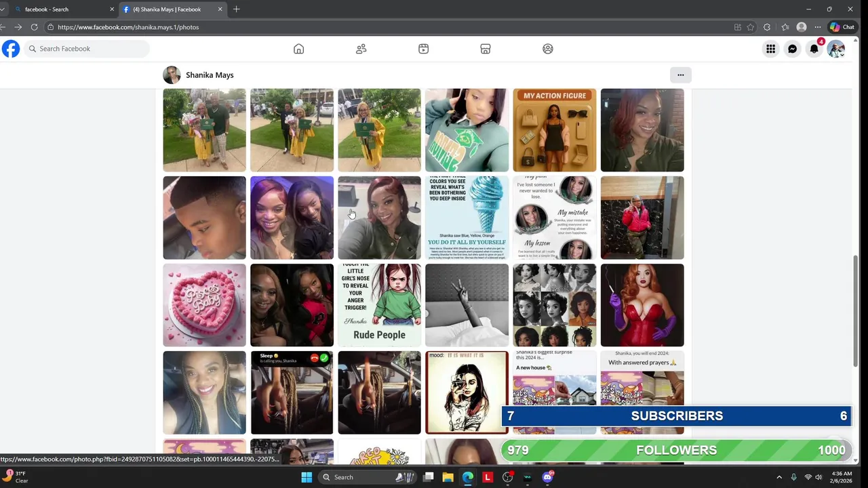
Task: Open File Explorer from taskbar
Action: [x=448, y=477]
